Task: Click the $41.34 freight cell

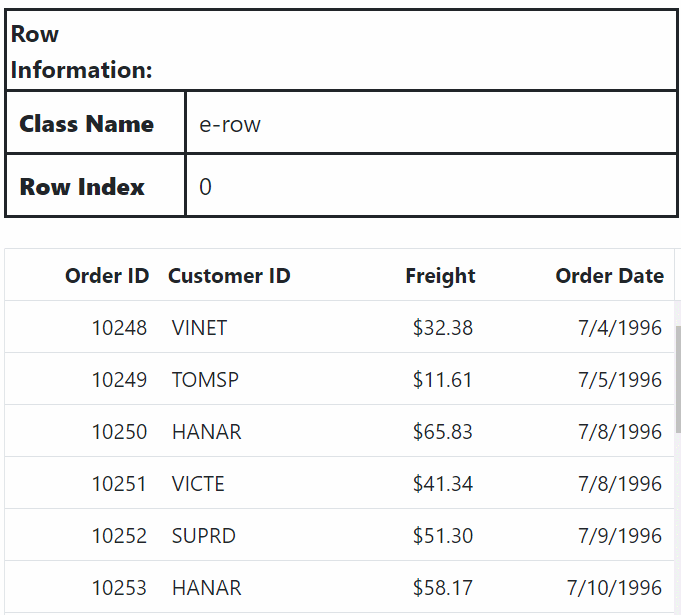Action: point(443,484)
